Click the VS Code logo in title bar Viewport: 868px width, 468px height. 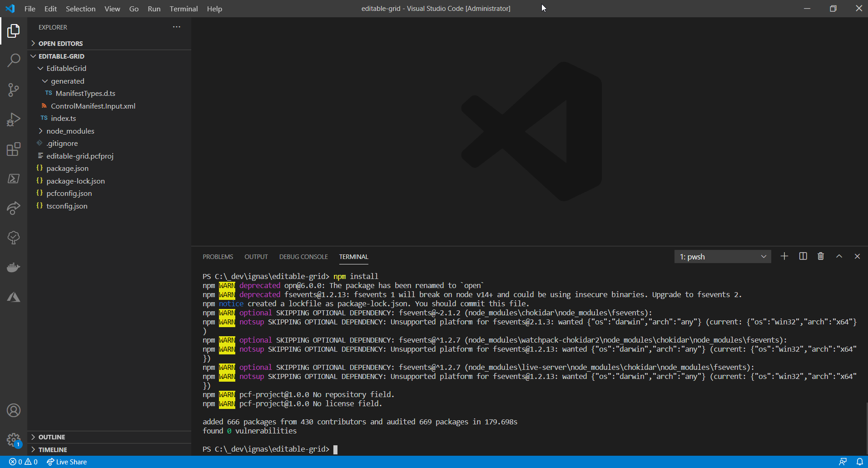tap(10, 9)
